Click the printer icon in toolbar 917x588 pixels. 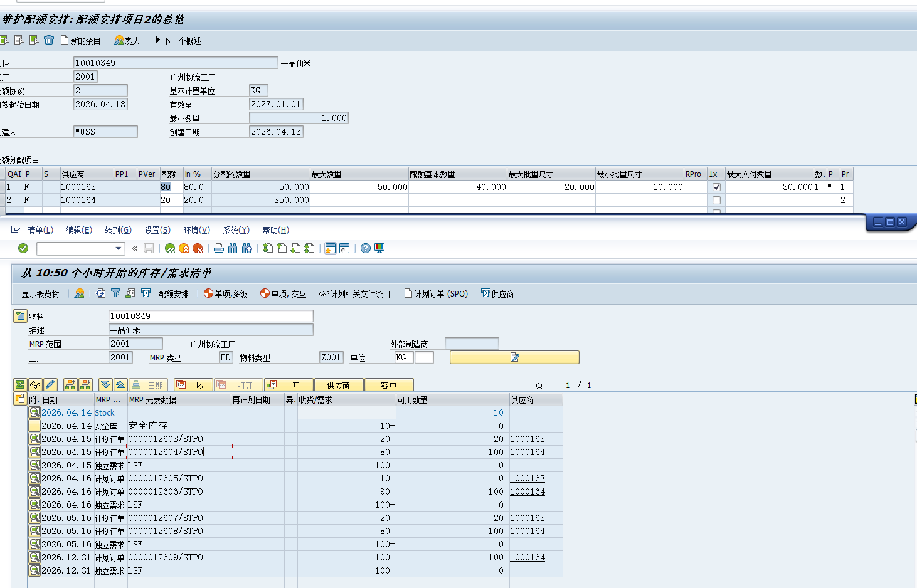point(219,248)
